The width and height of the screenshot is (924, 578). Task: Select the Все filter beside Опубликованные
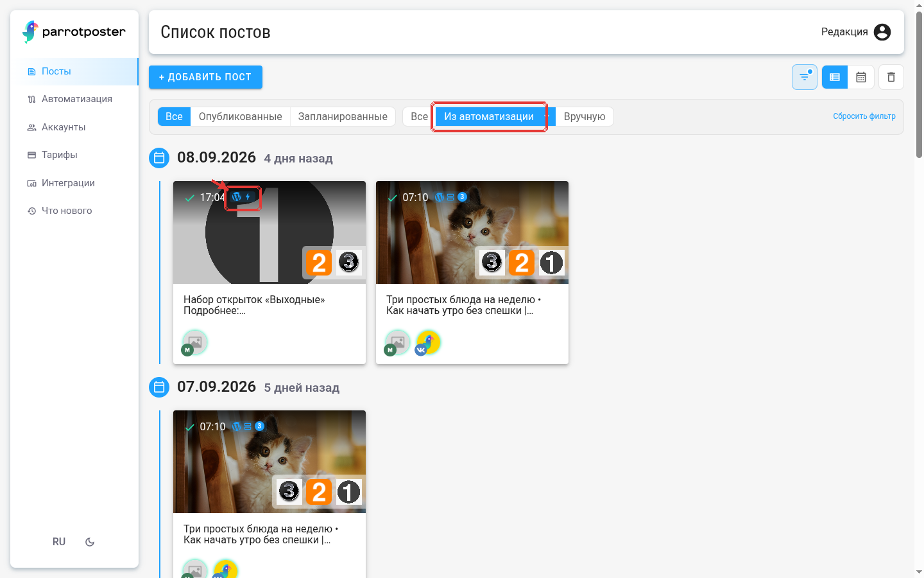point(174,116)
